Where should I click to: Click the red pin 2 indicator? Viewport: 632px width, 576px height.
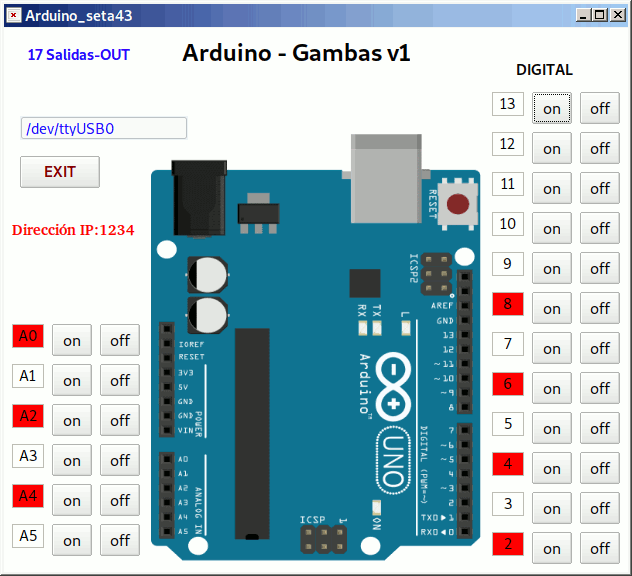[508, 544]
